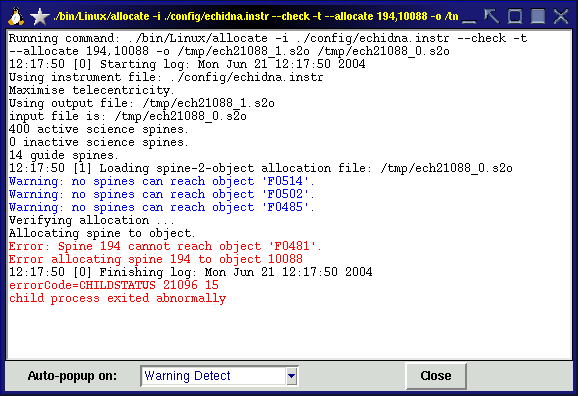The height and width of the screenshot is (396, 578).
Task: Click the Auto-popup on label
Action: pyautogui.click(x=72, y=376)
